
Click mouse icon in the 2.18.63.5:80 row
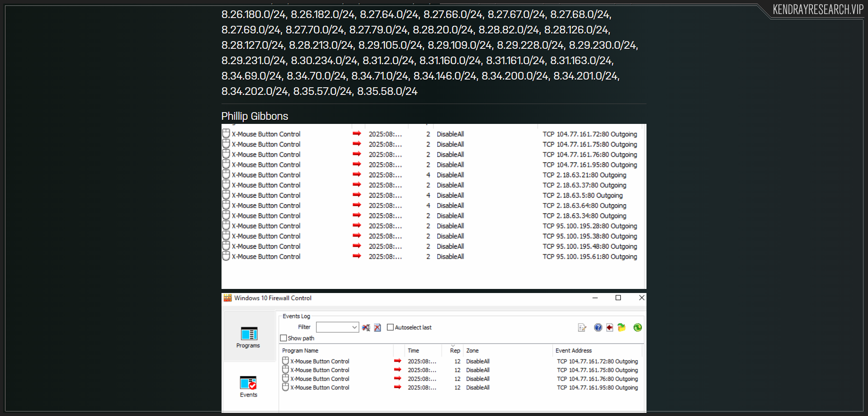click(226, 195)
